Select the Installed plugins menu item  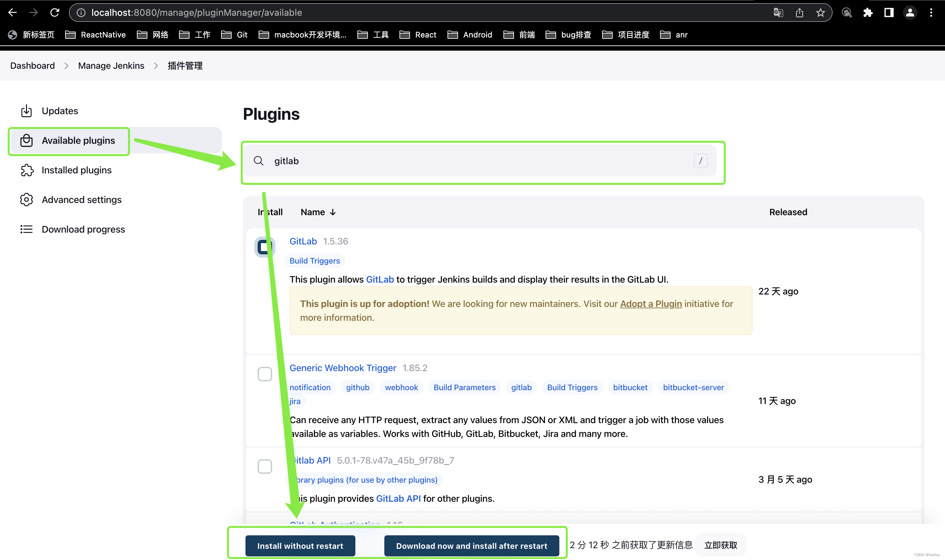click(77, 169)
